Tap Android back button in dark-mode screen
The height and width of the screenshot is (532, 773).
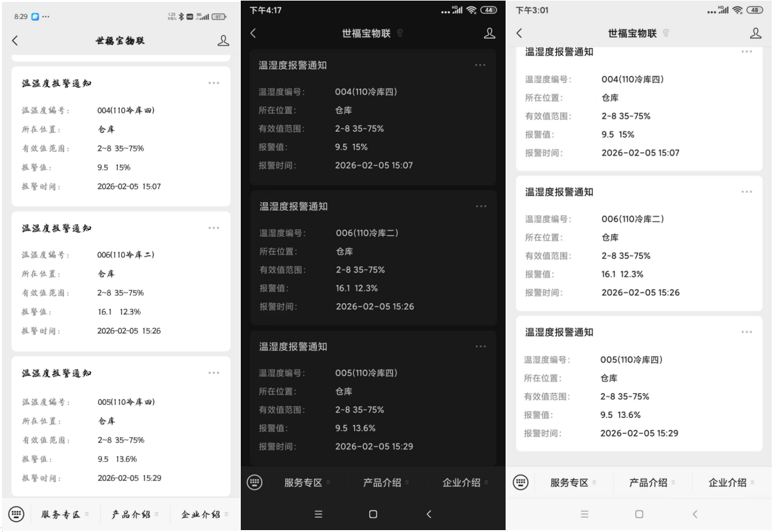coord(429,514)
